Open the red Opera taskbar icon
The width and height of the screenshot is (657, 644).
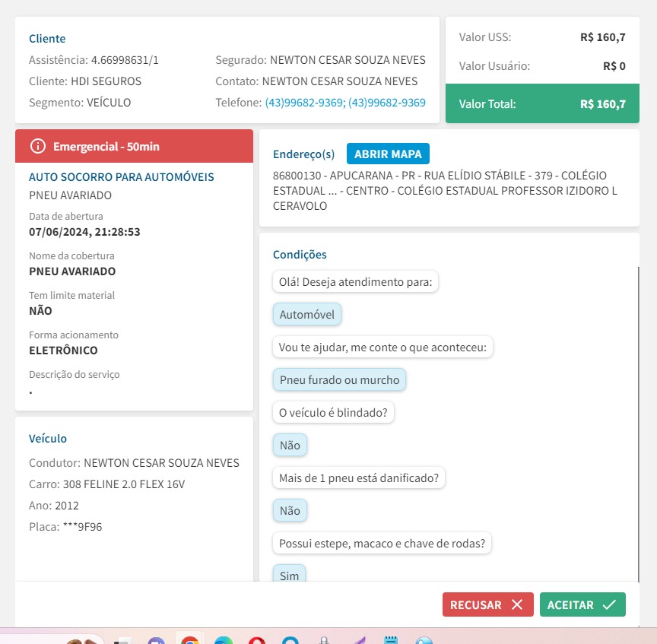(x=257, y=639)
